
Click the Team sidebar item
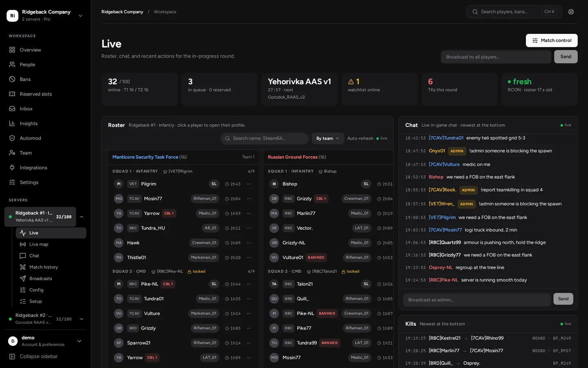(x=45, y=153)
